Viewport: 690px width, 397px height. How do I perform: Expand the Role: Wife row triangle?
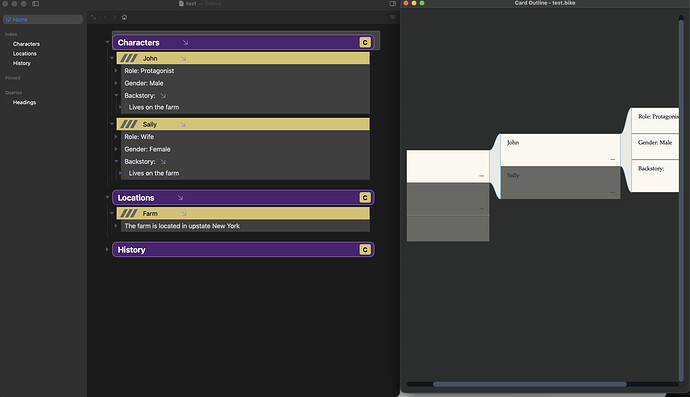(116, 136)
